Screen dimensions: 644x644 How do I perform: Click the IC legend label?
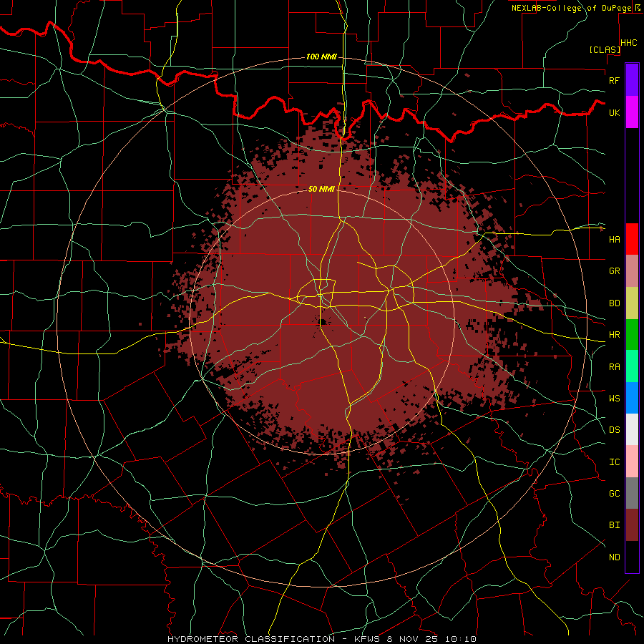(614, 462)
